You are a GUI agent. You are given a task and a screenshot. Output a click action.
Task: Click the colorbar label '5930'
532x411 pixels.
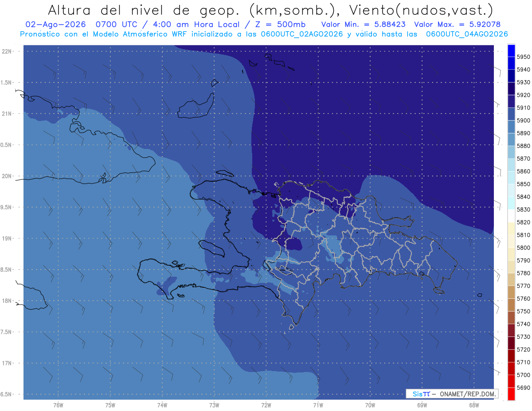523,82
